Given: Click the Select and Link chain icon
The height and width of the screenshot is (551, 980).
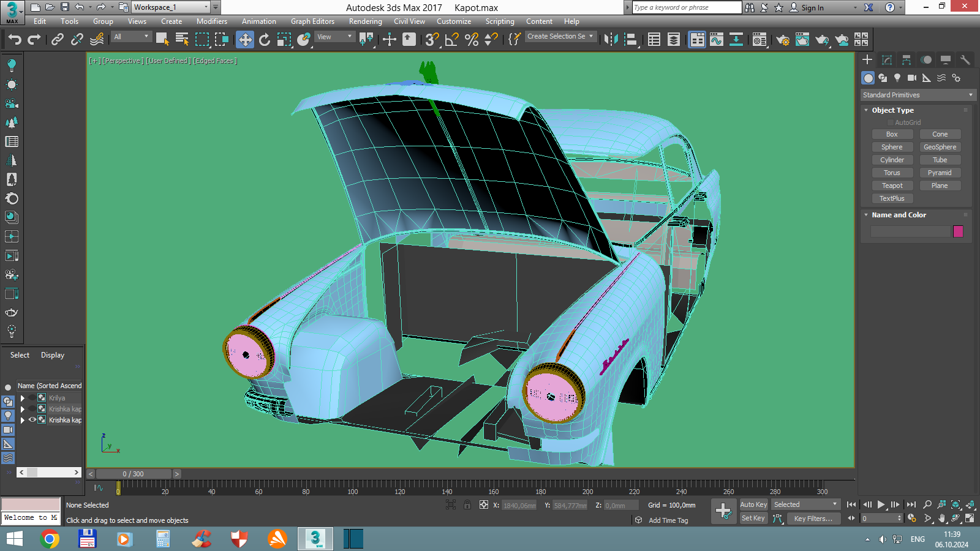Looking at the screenshot, I should (x=58, y=40).
